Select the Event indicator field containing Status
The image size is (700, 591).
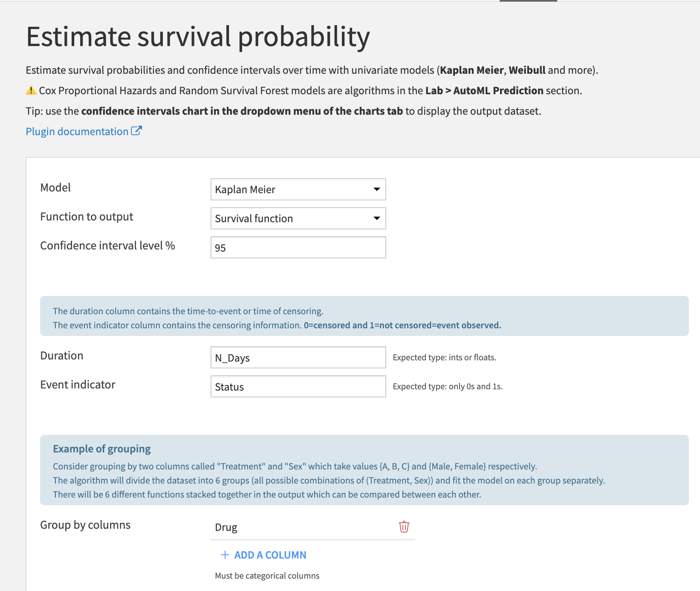[298, 386]
